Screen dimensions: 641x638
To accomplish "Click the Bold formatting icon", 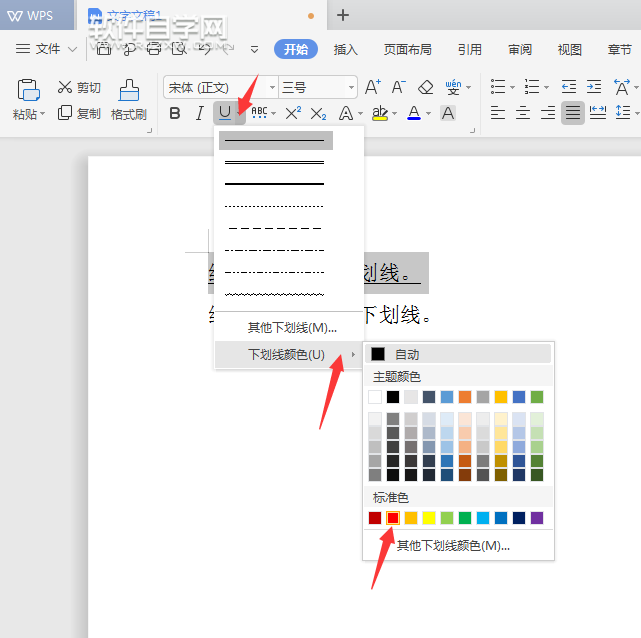I will (x=176, y=113).
